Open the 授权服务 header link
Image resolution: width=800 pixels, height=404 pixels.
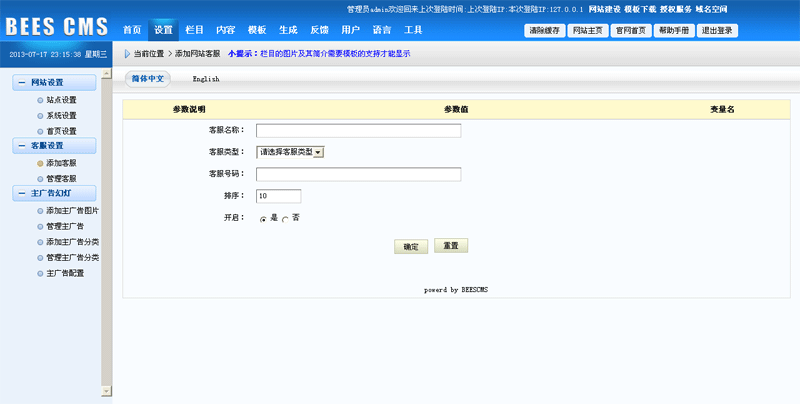coord(676,9)
